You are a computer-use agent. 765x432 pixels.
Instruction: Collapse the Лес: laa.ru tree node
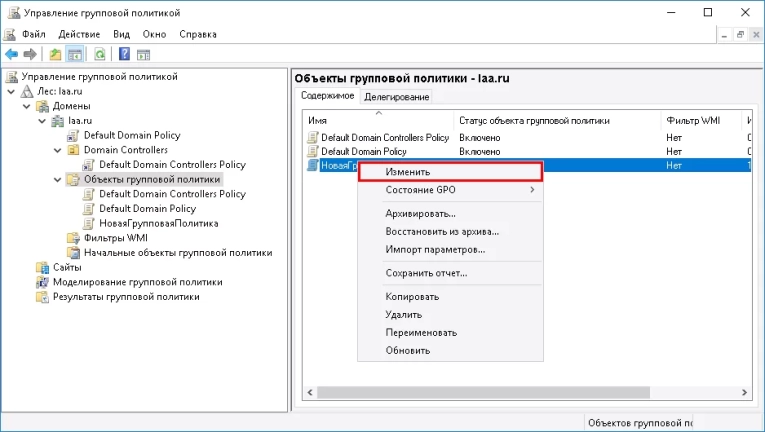pyautogui.click(x=11, y=91)
